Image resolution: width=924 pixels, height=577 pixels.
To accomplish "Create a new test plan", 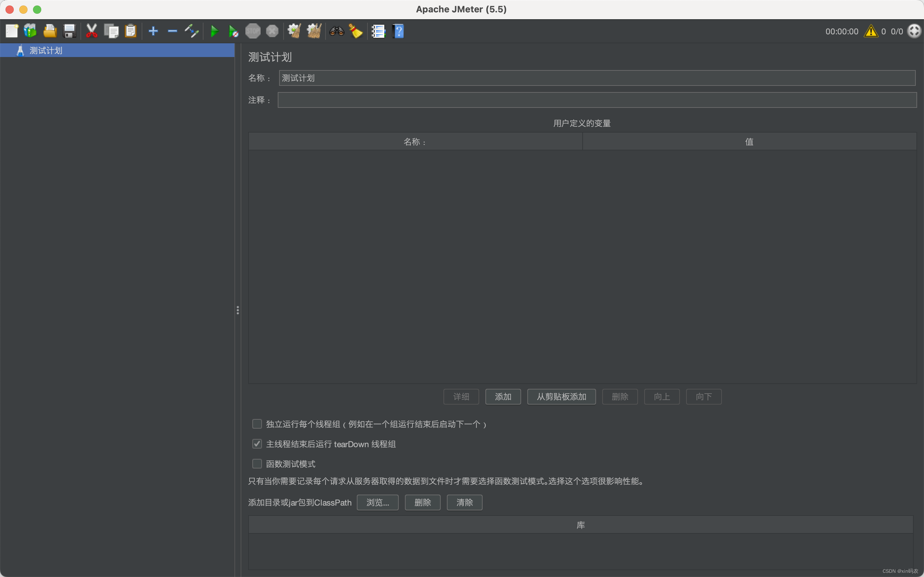I will [12, 31].
